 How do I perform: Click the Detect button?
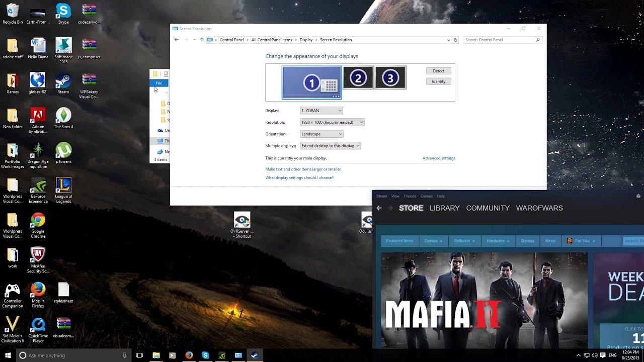pos(439,71)
